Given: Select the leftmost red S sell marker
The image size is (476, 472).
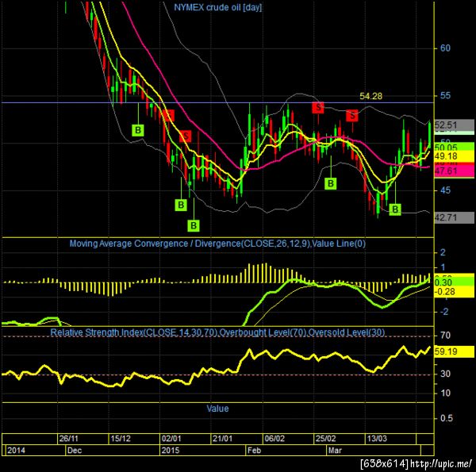Looking at the screenshot, I should tap(169, 115).
